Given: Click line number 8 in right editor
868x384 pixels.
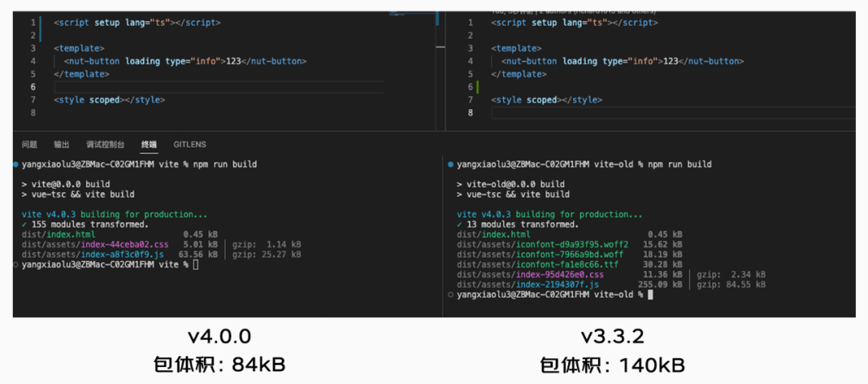Looking at the screenshot, I should 470,113.
